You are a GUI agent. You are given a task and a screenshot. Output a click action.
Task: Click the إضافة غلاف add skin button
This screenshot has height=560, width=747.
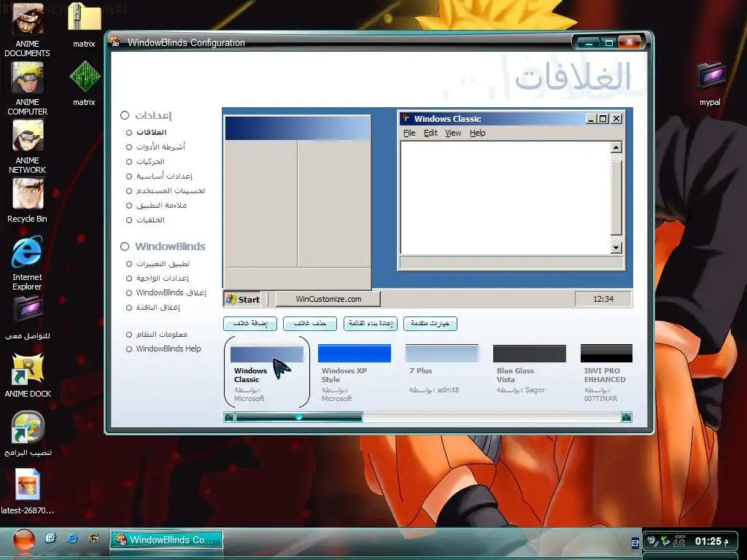[x=250, y=324]
